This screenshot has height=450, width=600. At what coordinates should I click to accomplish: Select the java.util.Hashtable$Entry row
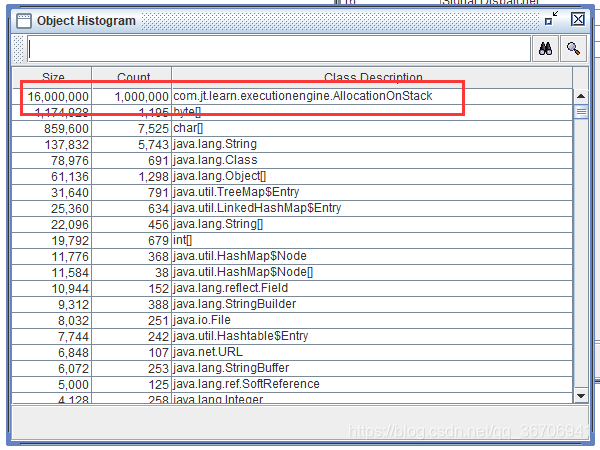click(292, 336)
